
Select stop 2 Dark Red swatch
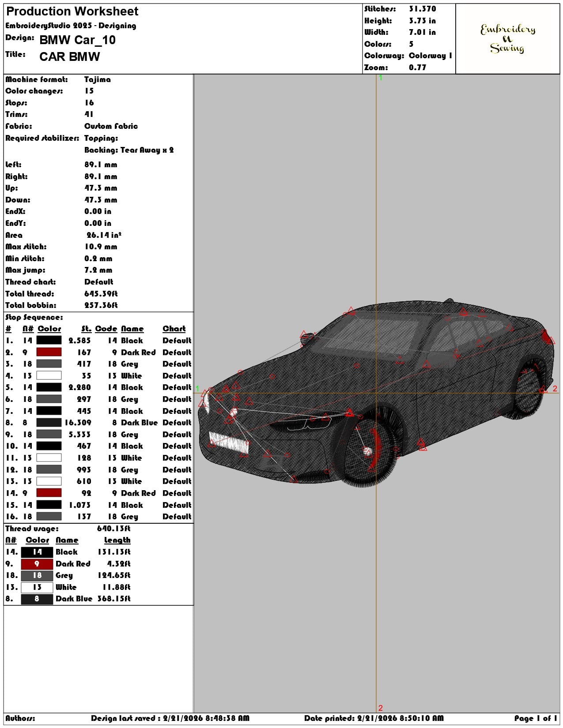coord(49,352)
